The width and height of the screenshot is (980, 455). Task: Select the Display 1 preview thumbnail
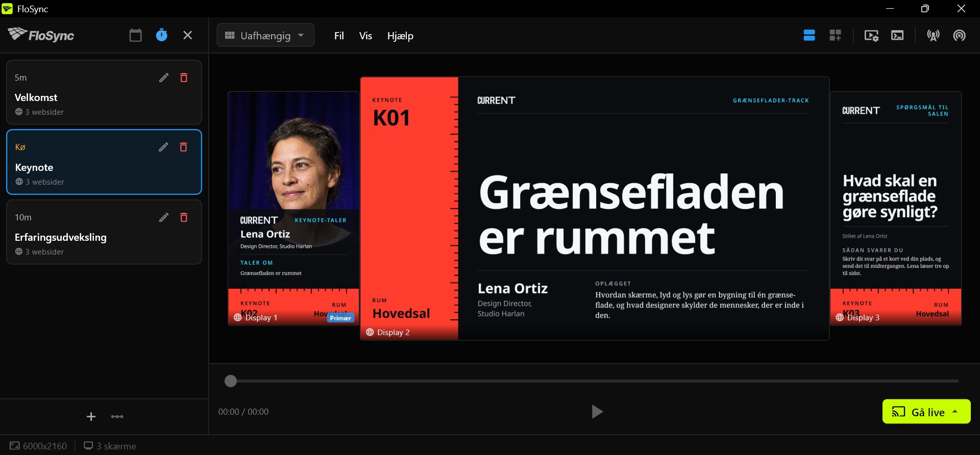pyautogui.click(x=293, y=208)
